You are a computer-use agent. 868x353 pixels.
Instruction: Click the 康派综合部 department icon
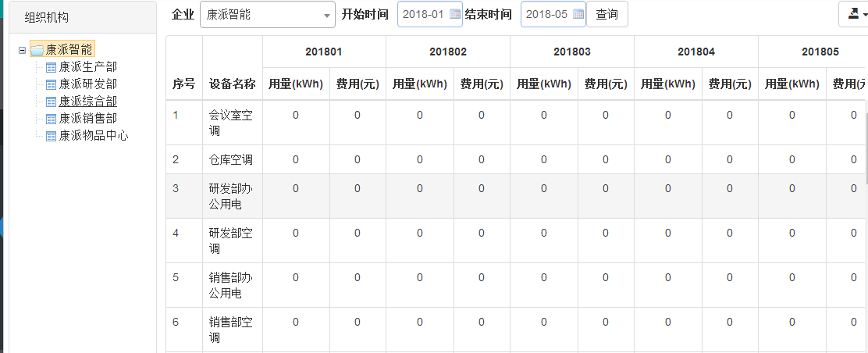[x=52, y=102]
